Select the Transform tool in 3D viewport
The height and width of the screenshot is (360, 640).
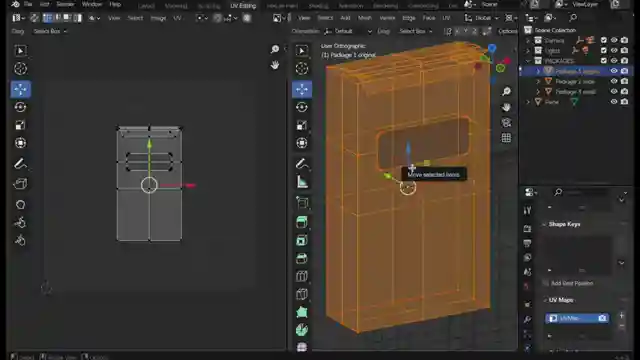click(x=302, y=143)
